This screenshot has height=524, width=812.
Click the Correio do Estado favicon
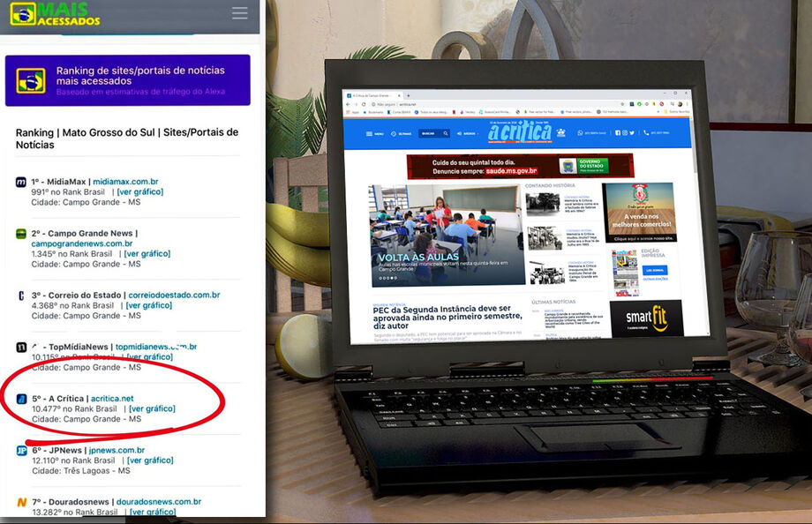point(20,296)
